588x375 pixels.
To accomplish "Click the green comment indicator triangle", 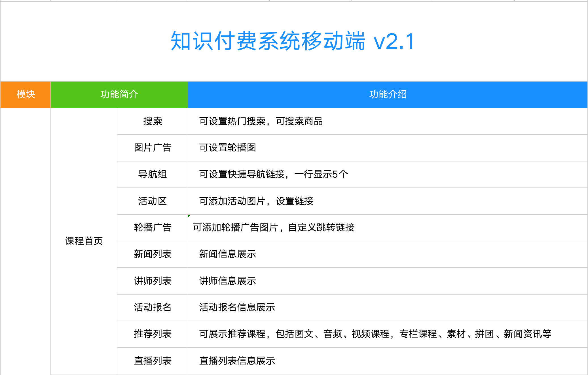I will click(x=189, y=216).
